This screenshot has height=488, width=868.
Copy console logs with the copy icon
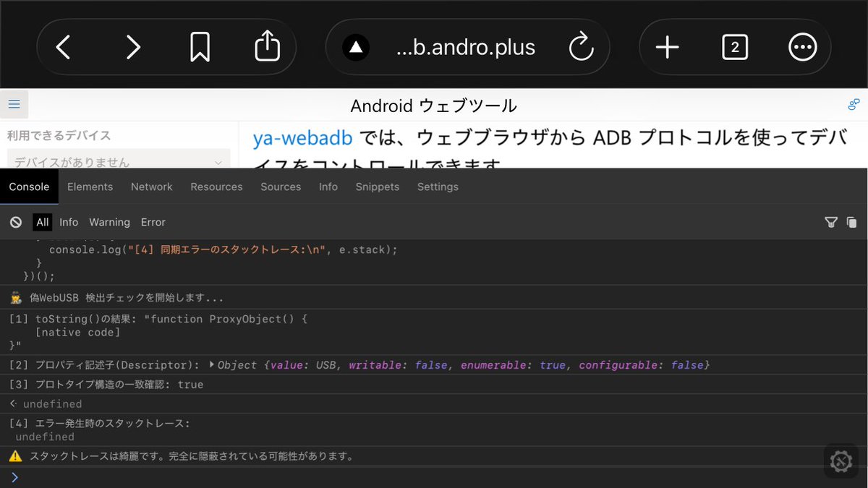point(851,223)
